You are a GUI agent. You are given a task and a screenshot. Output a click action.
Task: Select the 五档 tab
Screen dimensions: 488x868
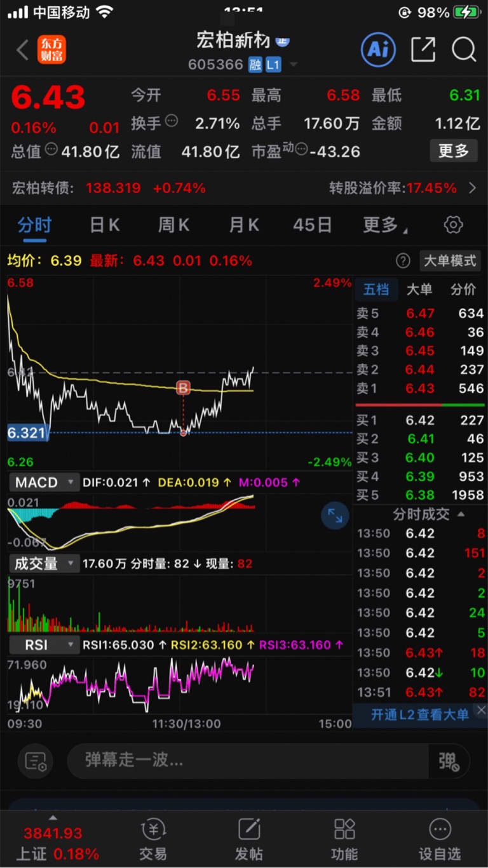click(x=376, y=290)
